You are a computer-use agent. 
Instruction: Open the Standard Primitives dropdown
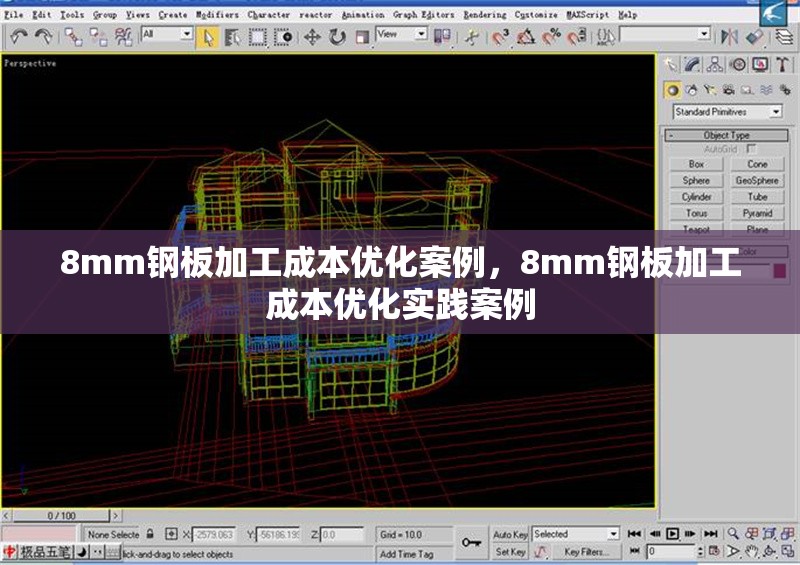726,112
